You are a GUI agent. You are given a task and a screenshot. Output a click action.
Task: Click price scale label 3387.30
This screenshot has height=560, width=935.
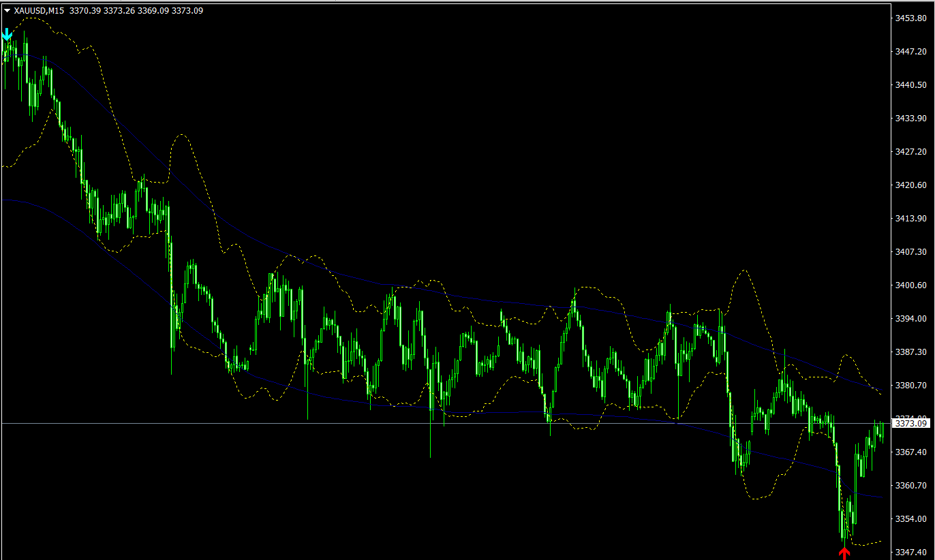910,352
